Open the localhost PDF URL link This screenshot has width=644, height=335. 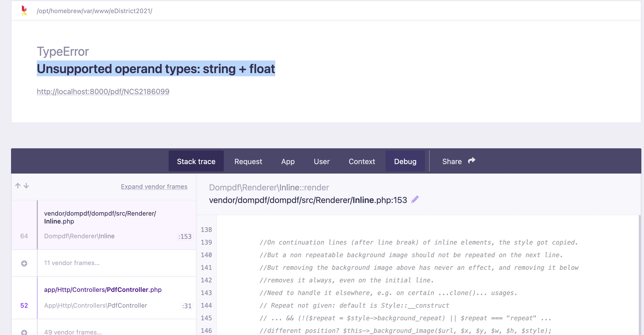tap(103, 92)
